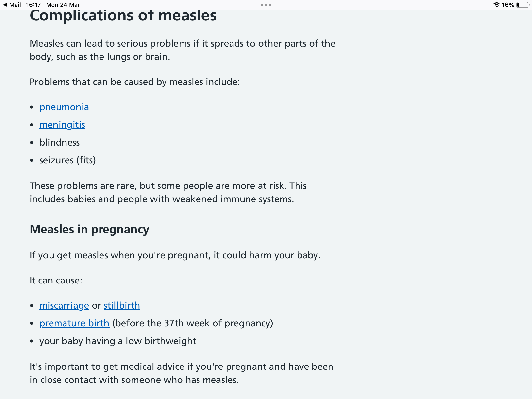Tap the "Mon 24 Mar" date

63,5
